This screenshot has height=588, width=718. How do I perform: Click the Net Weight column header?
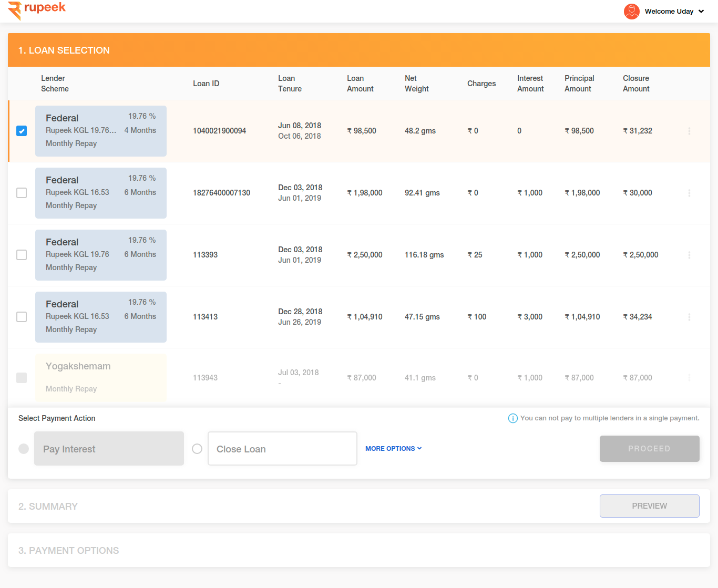(417, 84)
